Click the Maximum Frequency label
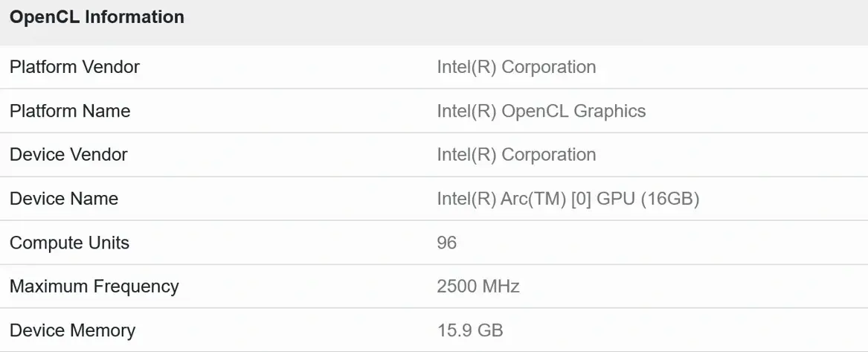The height and width of the screenshot is (352, 868). tap(94, 287)
